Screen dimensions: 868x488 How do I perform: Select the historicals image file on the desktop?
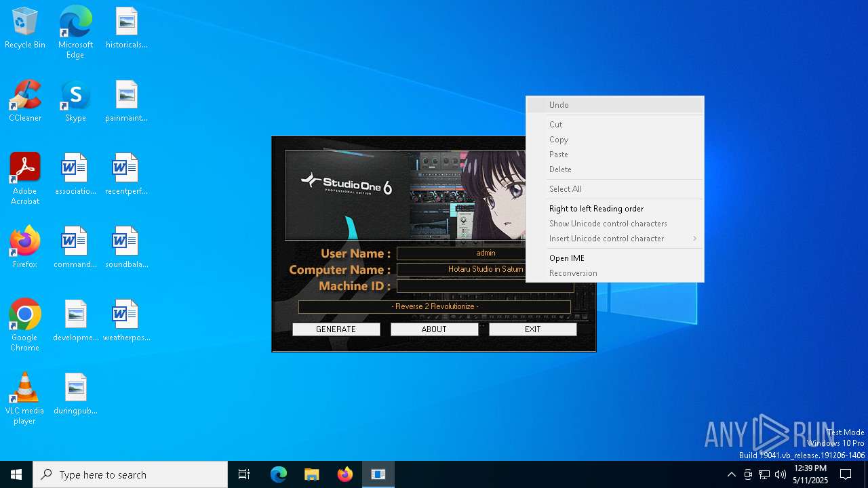click(126, 28)
